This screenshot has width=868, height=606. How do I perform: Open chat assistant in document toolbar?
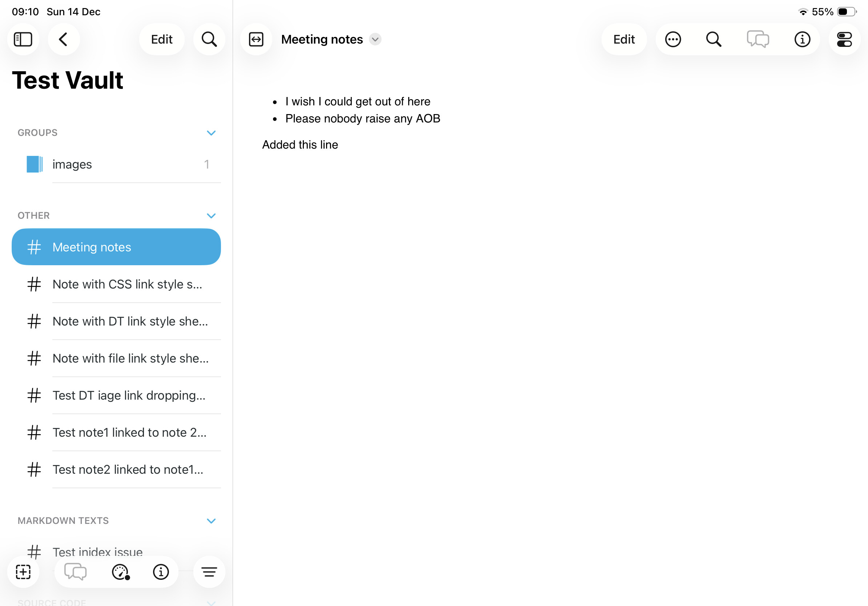coord(758,39)
